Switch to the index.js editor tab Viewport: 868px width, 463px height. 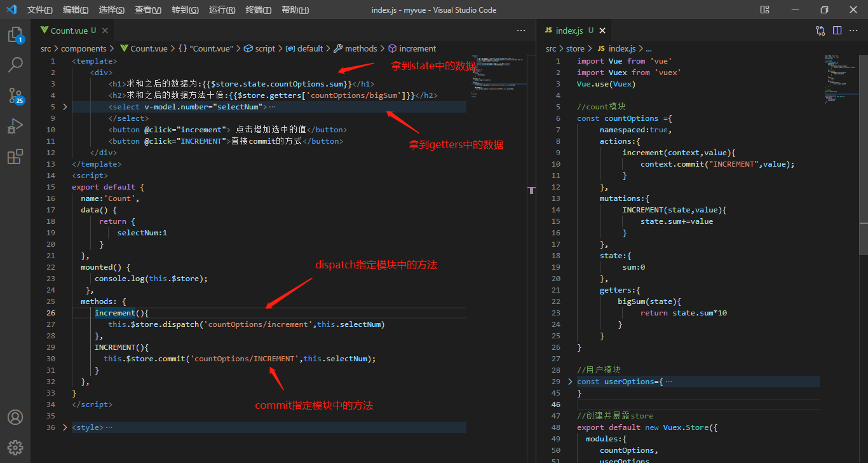pos(575,31)
